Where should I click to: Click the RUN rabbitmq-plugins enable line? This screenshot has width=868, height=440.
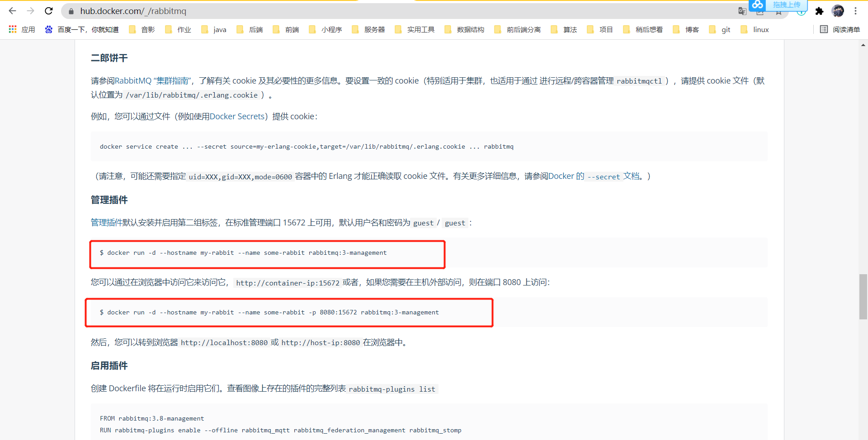(281, 430)
